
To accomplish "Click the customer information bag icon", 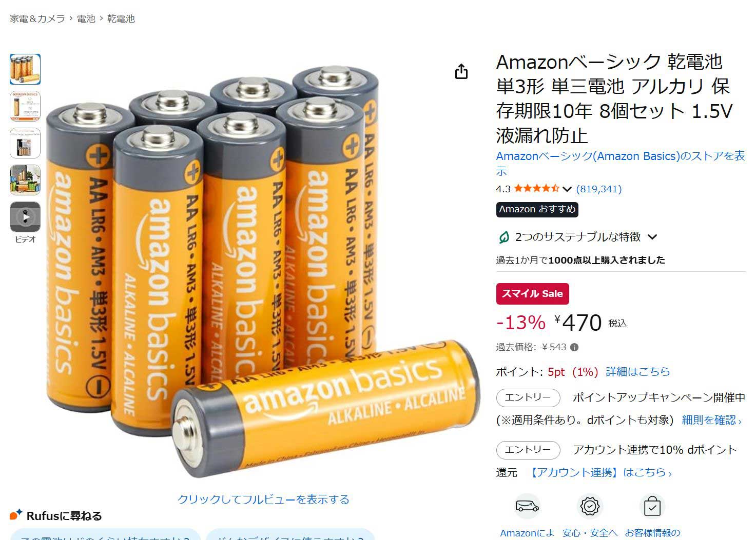I will (x=652, y=507).
